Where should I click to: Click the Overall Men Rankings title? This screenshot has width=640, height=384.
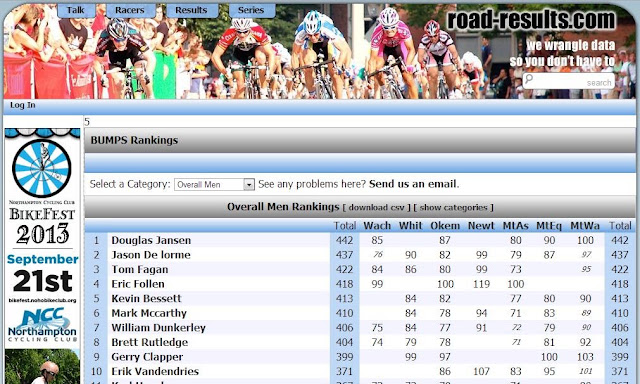[x=283, y=207]
